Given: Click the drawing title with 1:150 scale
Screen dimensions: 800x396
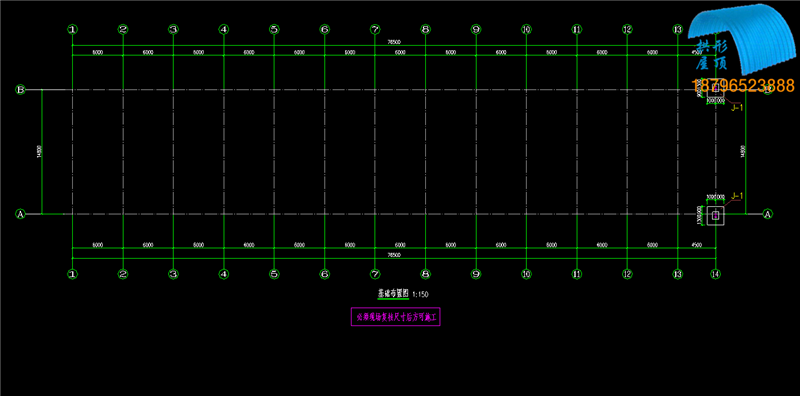Looking at the screenshot, I should pyautogui.click(x=402, y=294).
